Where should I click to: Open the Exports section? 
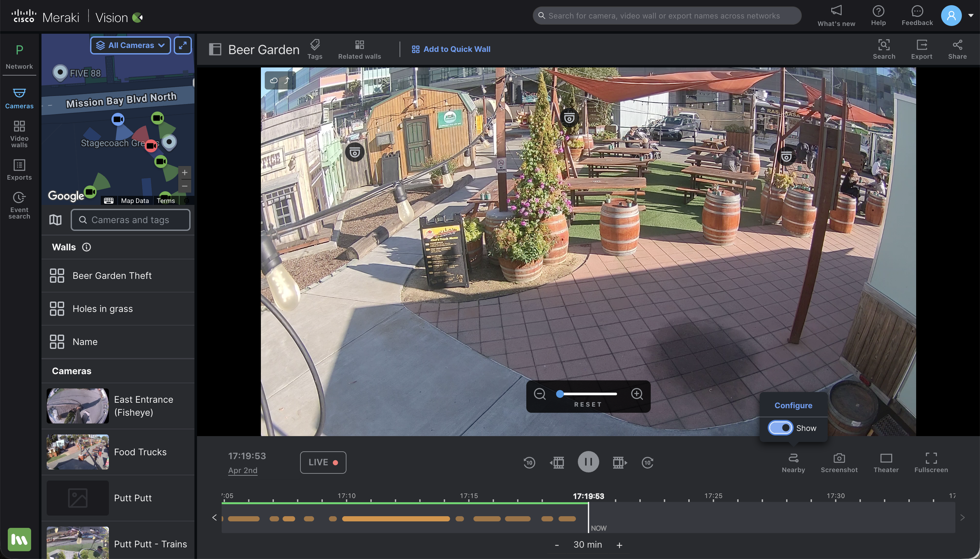click(x=19, y=170)
